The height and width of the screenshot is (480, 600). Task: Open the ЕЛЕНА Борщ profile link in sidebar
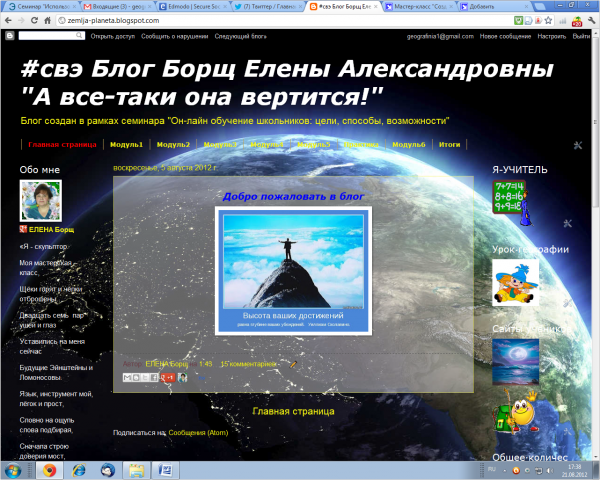[x=51, y=229]
